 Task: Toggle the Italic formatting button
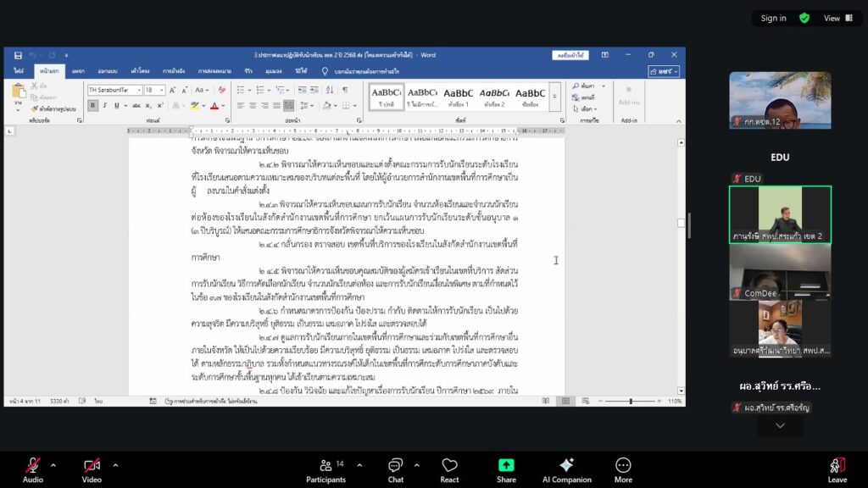click(105, 106)
